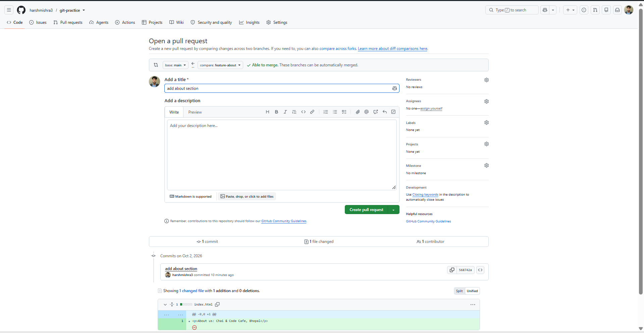Click Paste, drop, or click to add files

pos(247,197)
